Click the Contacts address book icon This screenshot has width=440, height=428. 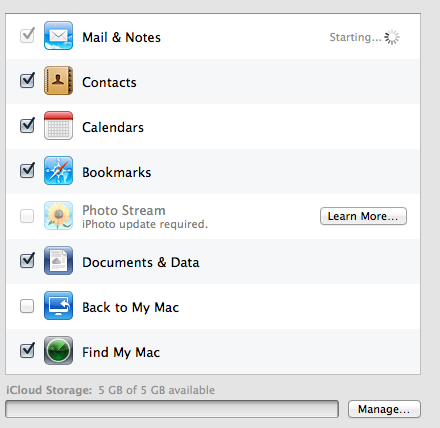pos(58,81)
